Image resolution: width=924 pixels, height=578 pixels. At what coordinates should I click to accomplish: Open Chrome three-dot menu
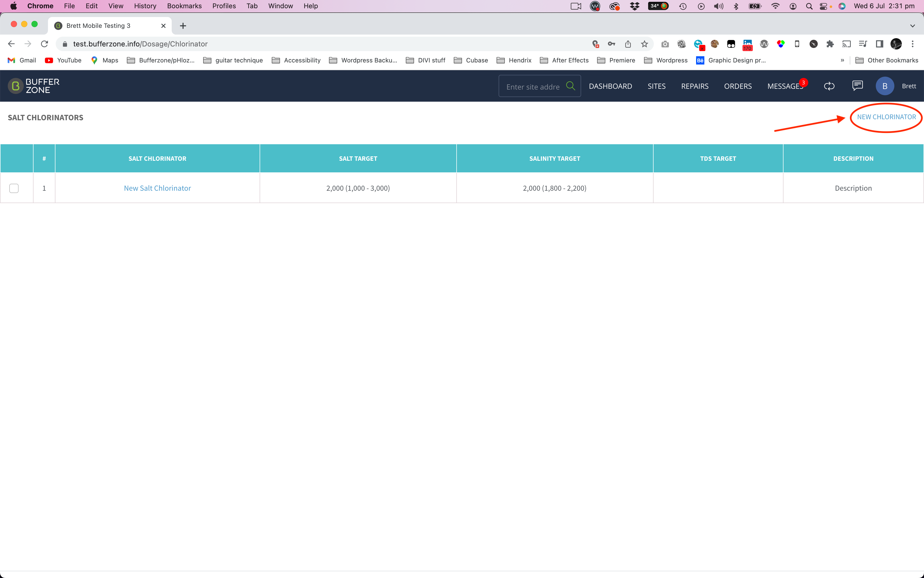pyautogui.click(x=913, y=44)
